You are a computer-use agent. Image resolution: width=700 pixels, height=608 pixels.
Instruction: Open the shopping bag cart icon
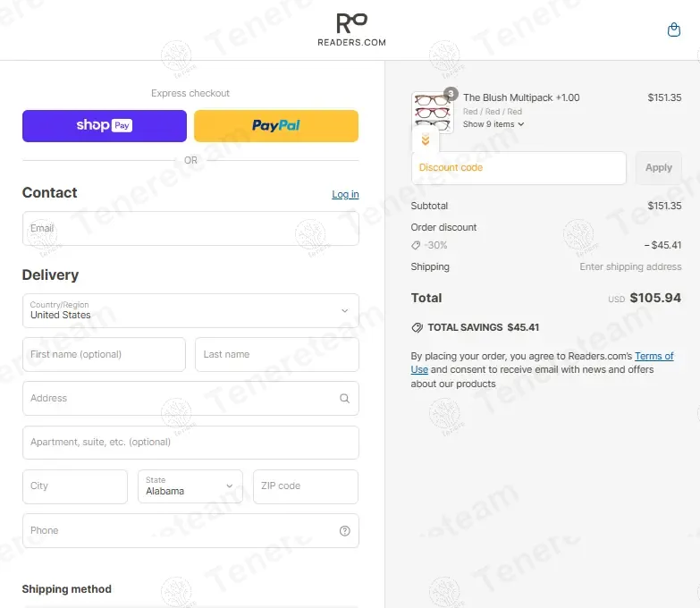(674, 30)
